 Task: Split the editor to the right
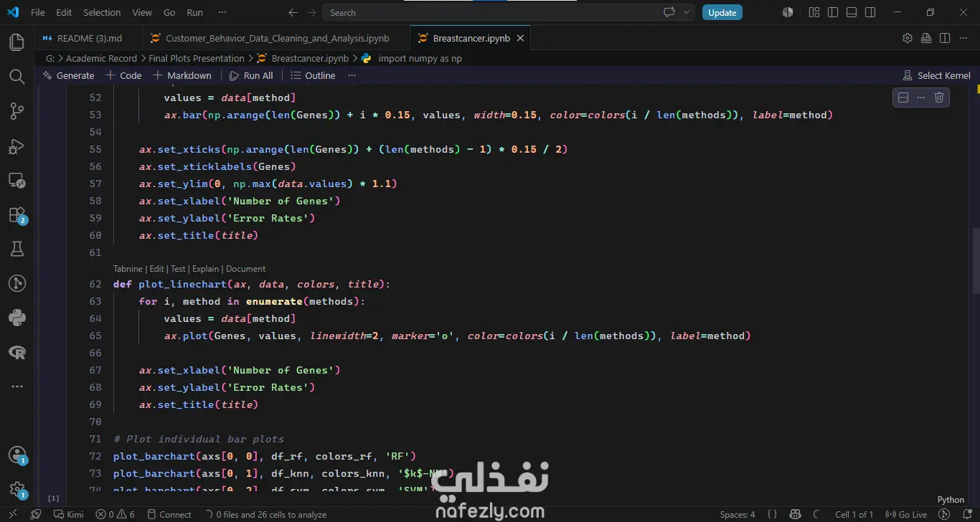(945, 38)
